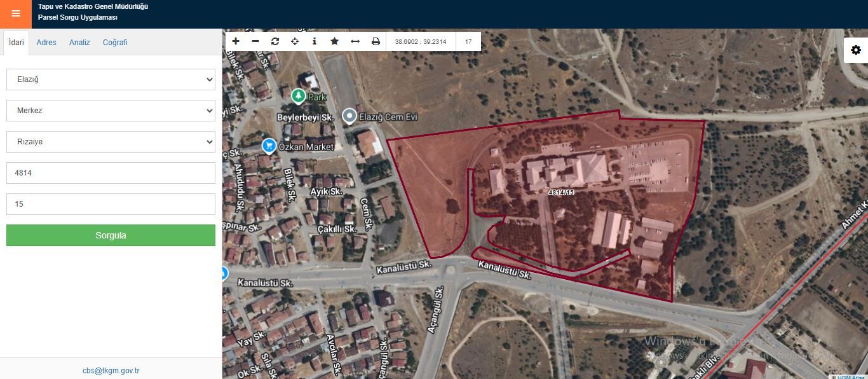The height and width of the screenshot is (379, 868).
Task: Refresh the map with the reload icon
Action: (275, 41)
